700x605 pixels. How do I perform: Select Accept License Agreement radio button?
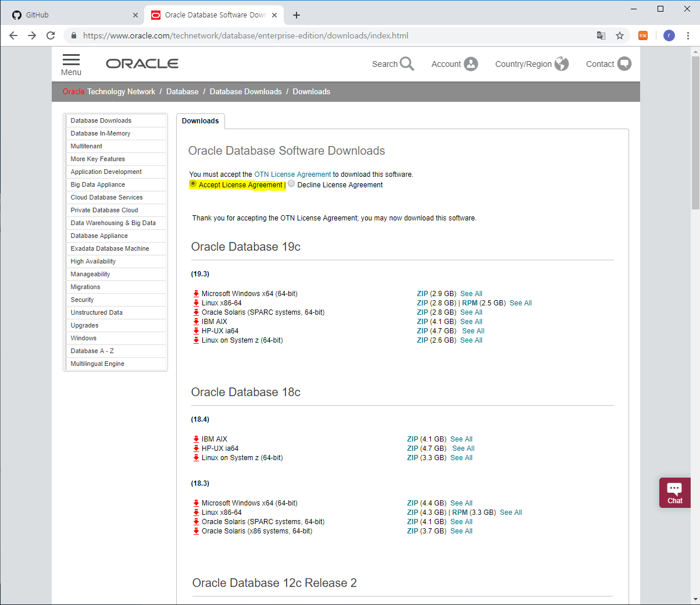click(x=193, y=184)
